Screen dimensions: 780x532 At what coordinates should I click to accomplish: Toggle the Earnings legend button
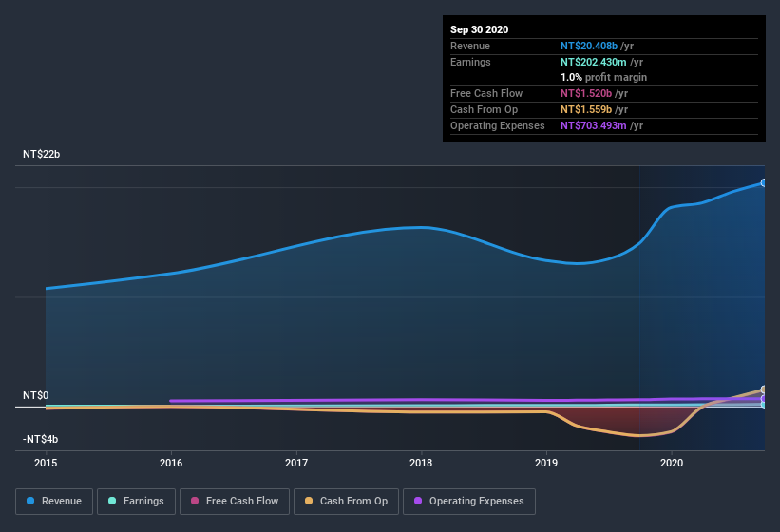[136, 502]
